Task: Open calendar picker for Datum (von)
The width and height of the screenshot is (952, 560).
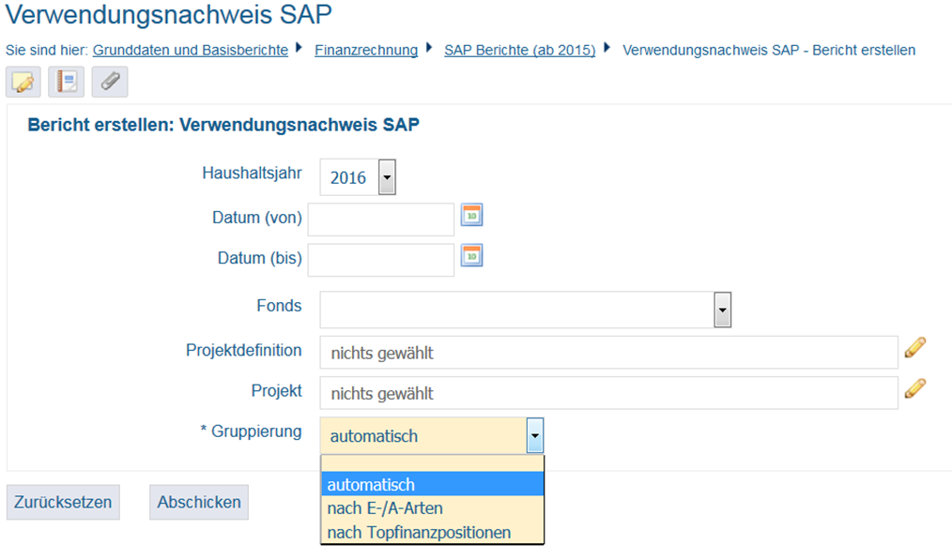Action: 471,216
